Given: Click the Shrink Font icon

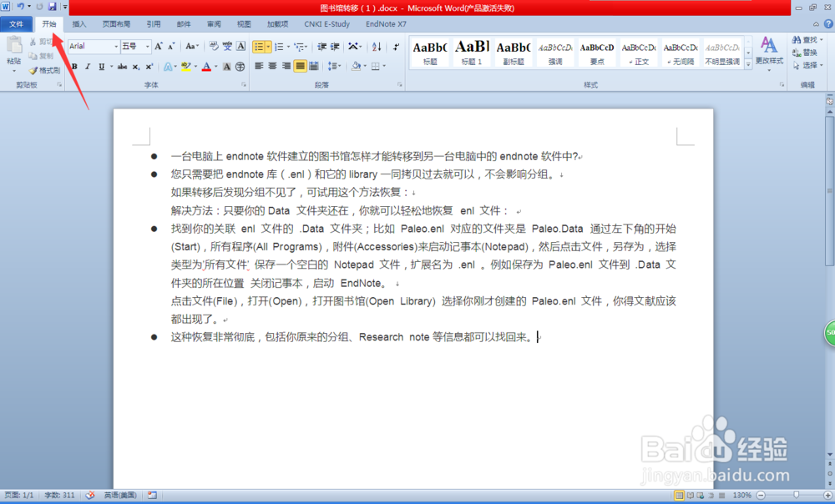Looking at the screenshot, I should click(171, 46).
